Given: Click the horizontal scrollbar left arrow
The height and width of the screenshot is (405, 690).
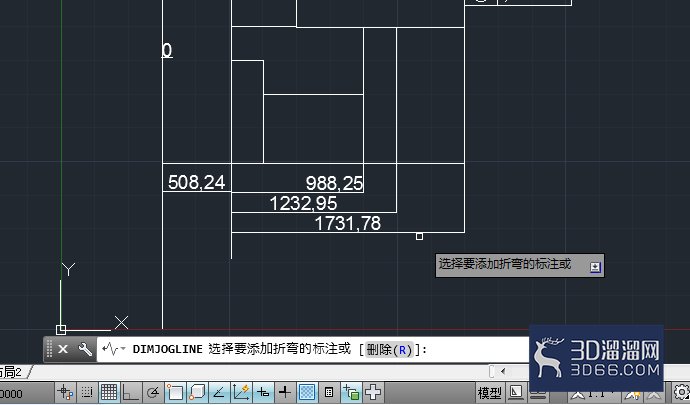Looking at the screenshot, I should coord(503,372).
